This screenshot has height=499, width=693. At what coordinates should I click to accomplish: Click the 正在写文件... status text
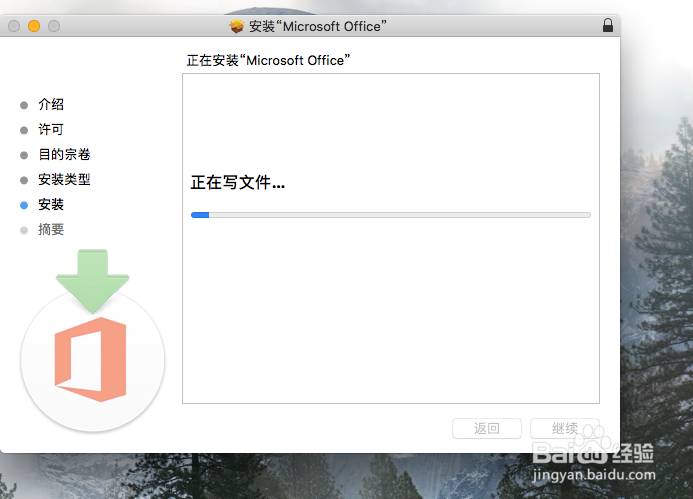238,182
